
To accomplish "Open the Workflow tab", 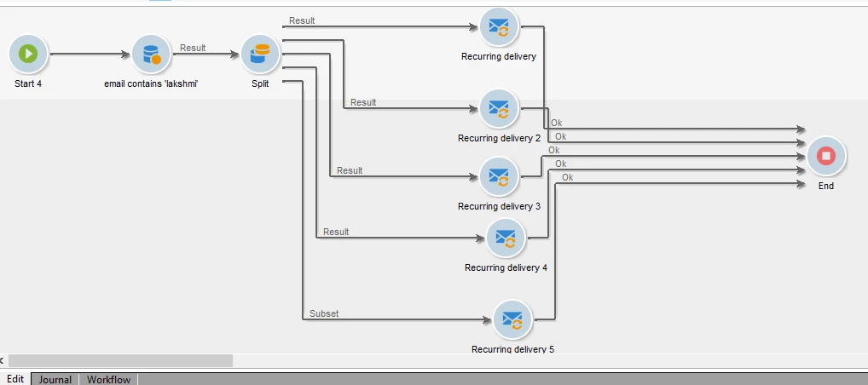I will point(108,380).
